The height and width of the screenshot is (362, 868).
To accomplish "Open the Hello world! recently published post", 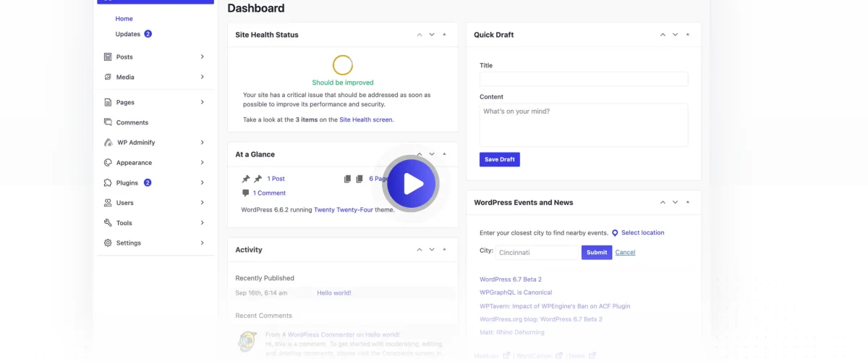I will [334, 293].
